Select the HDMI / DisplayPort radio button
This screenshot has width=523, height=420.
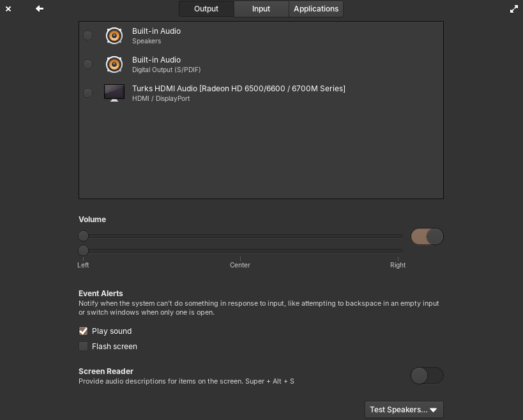click(87, 93)
